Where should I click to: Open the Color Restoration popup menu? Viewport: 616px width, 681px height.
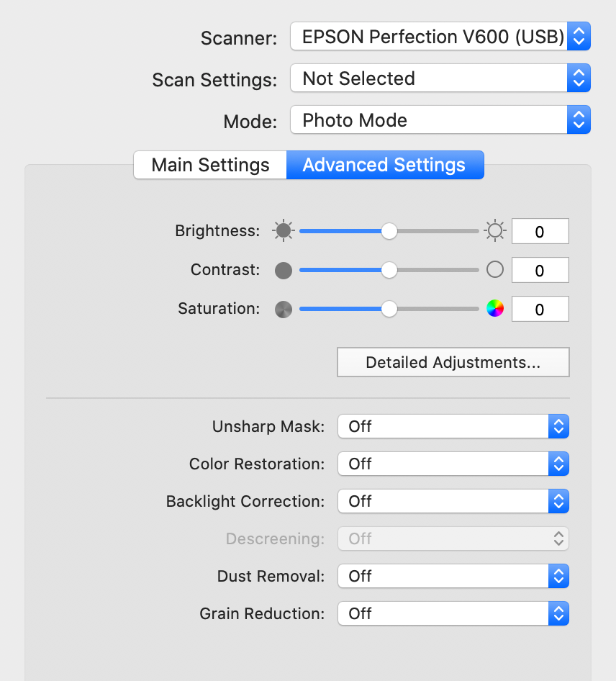[x=453, y=464]
